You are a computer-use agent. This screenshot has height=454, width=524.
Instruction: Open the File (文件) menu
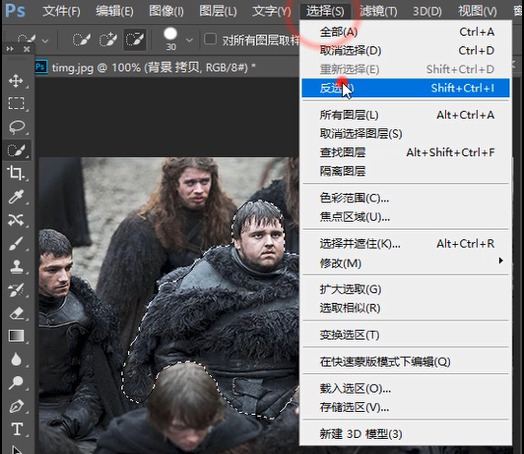pos(61,12)
